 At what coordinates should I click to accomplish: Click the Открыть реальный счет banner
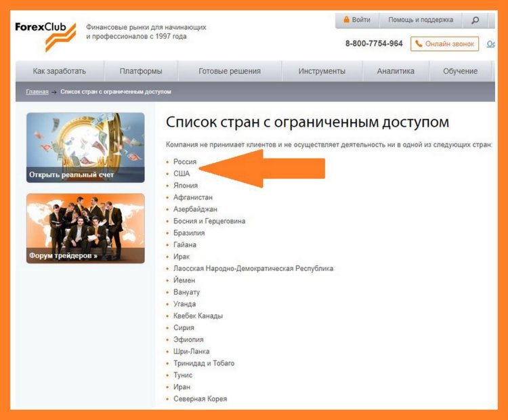(85, 148)
